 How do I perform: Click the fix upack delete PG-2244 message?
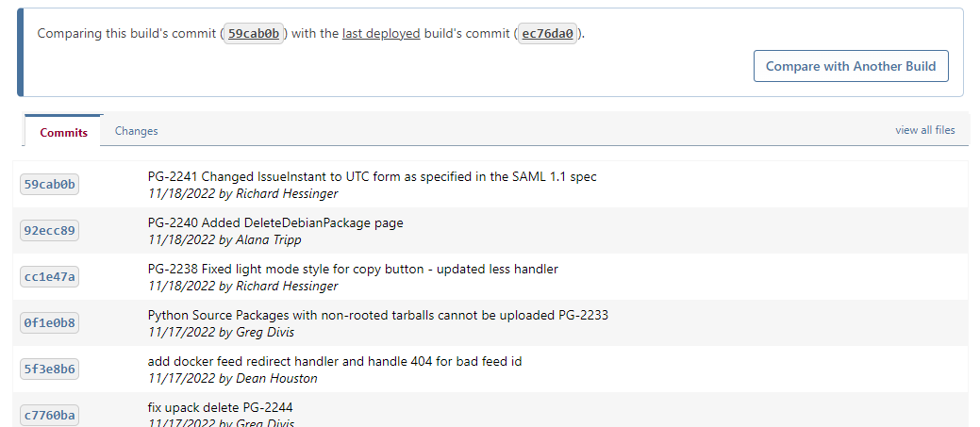tap(226, 407)
